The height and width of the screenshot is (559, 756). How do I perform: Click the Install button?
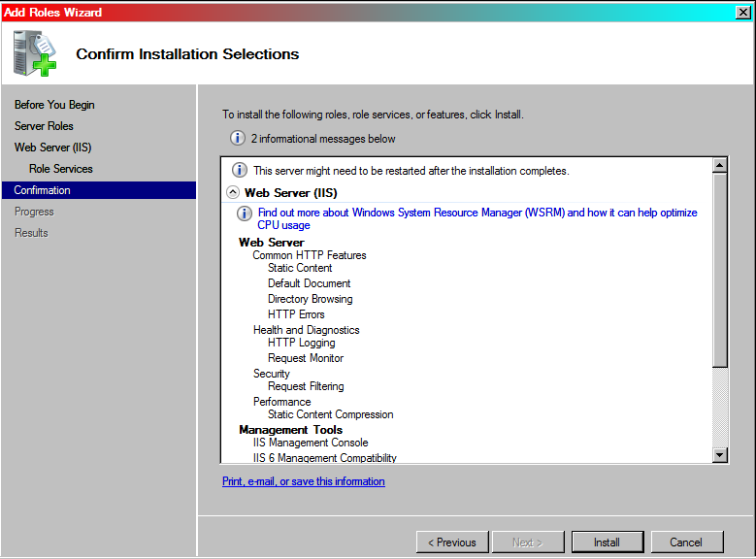tap(608, 543)
